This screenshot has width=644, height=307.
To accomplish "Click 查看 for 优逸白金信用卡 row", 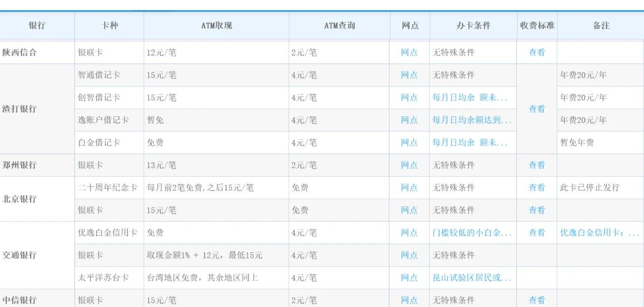I will click(536, 233).
